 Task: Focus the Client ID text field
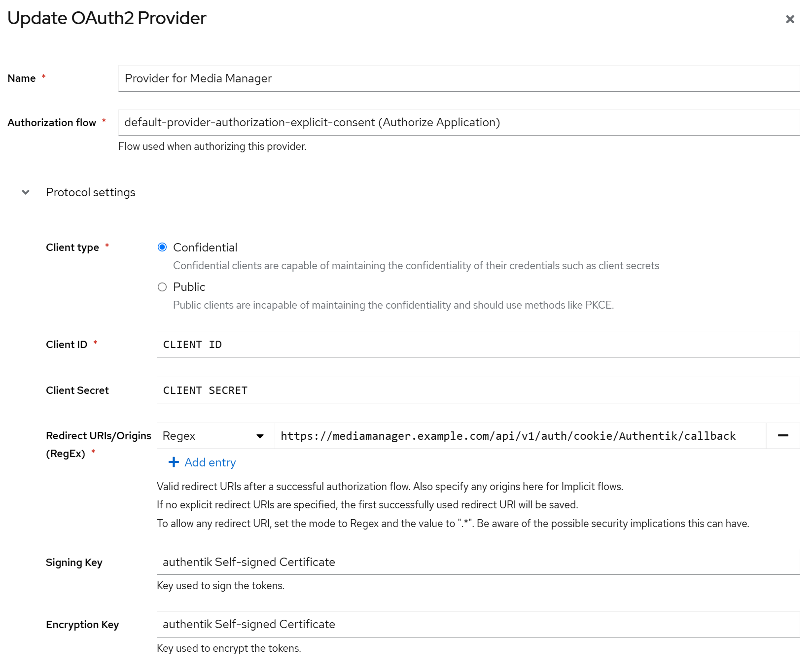coord(478,345)
